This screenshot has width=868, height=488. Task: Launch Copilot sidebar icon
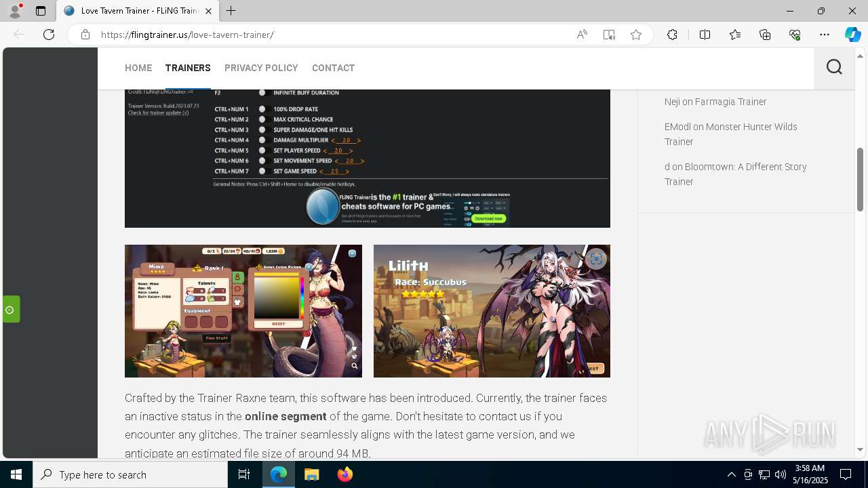pos(852,35)
